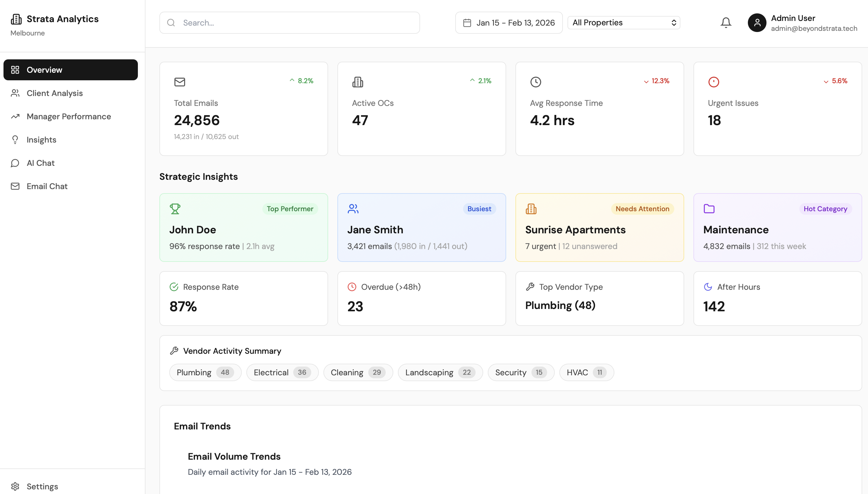
Task: Select the Overview grid icon in sidebar
Action: [15, 70]
